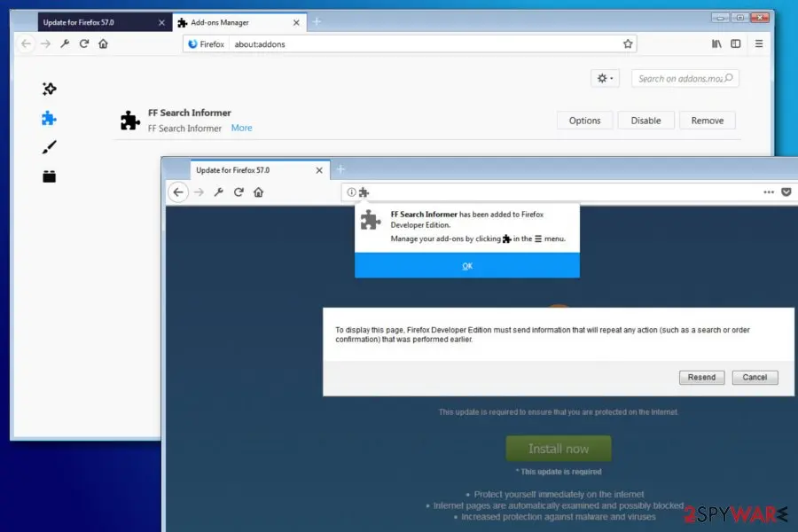The width and height of the screenshot is (798, 532).
Task: Click the Pocket save icon
Action: [786, 192]
